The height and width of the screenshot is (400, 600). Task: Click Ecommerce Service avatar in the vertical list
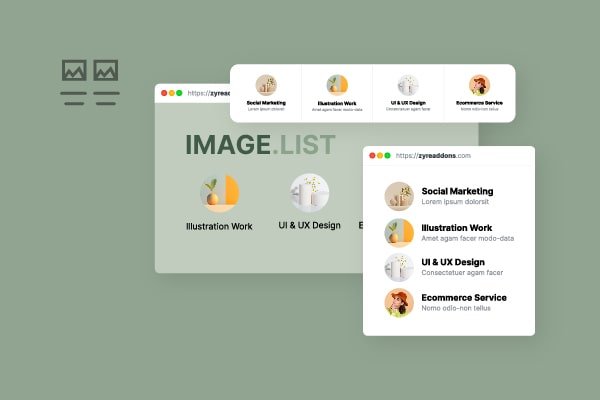click(x=399, y=302)
